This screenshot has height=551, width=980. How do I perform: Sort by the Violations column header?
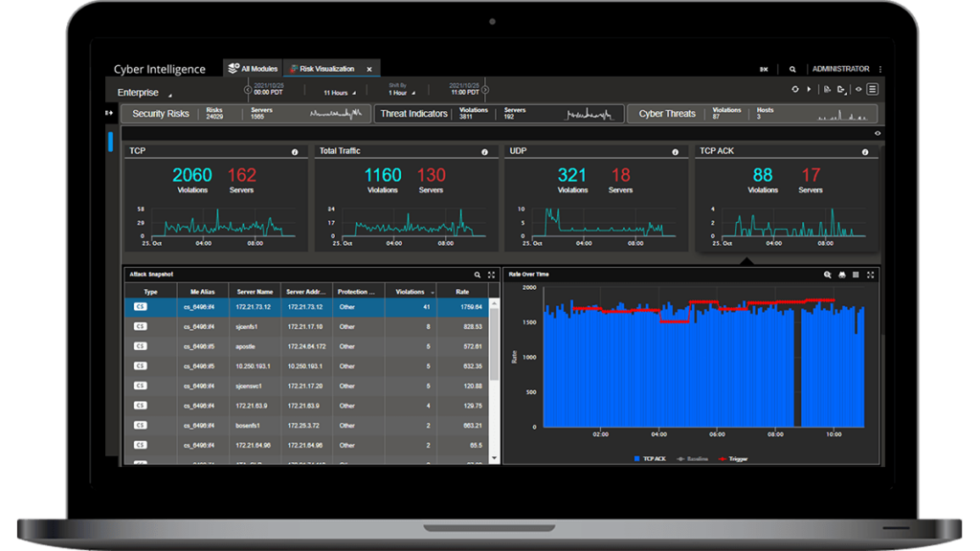(410, 292)
